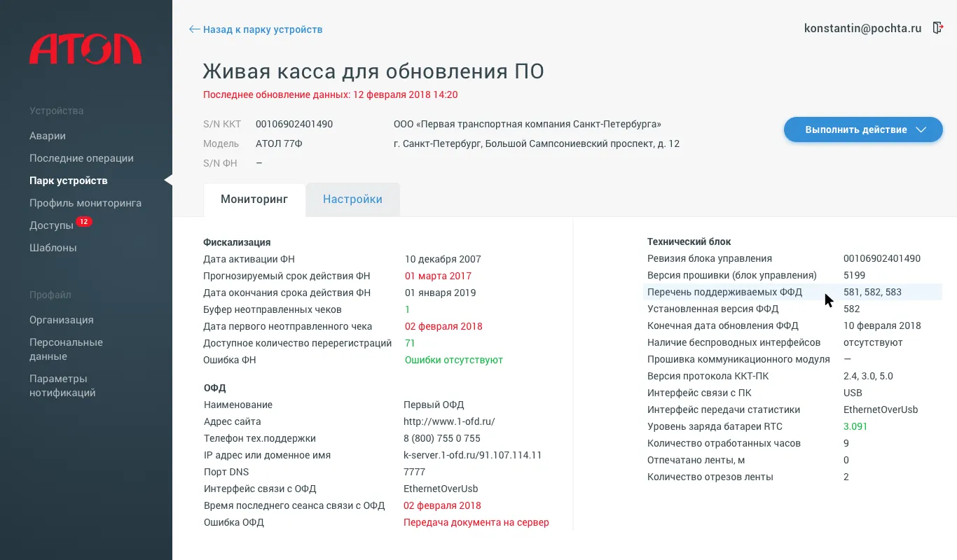Click the Выполнить действие button
This screenshot has width=957, height=560.
pyautogui.click(x=863, y=129)
